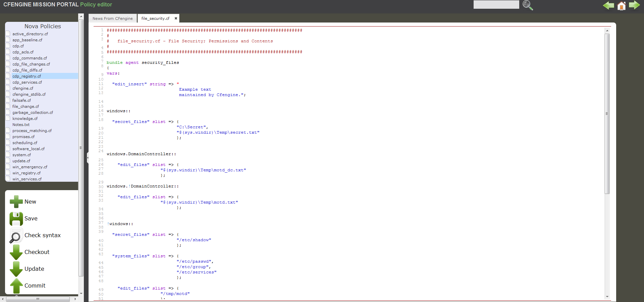
Task: Open the home icon
Action: 622,6
